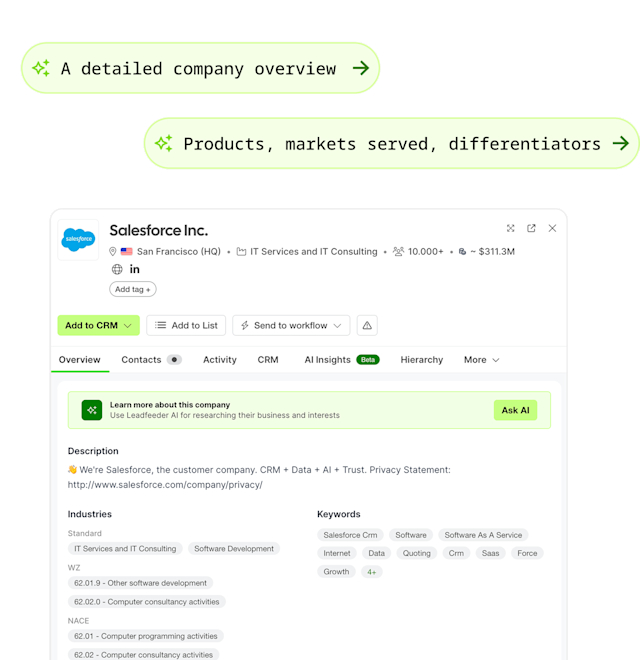
Task: Click the Salesforce cloud logo
Action: tap(78, 240)
